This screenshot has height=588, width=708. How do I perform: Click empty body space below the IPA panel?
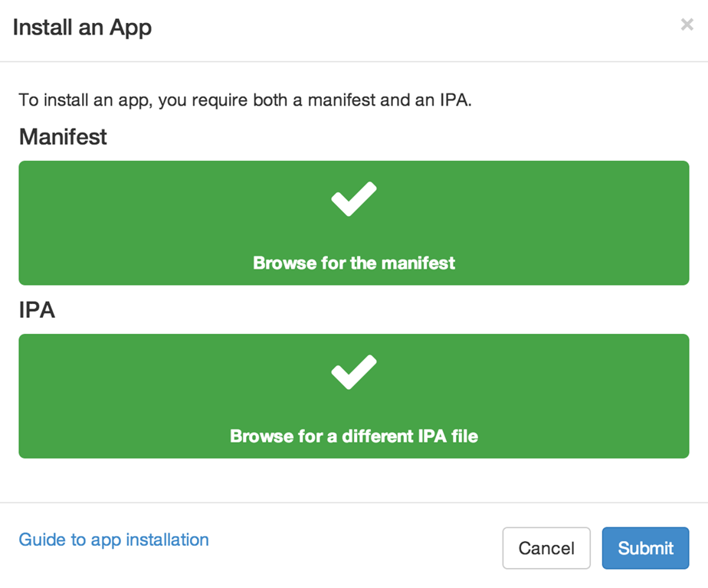click(352, 480)
